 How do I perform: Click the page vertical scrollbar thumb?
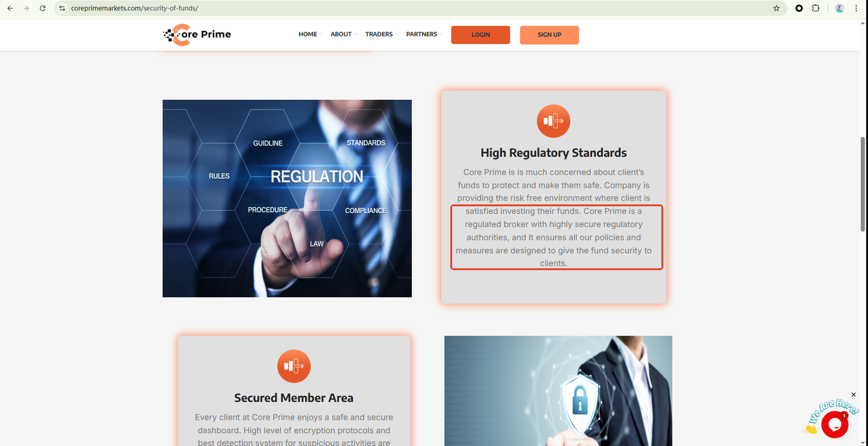(x=863, y=184)
